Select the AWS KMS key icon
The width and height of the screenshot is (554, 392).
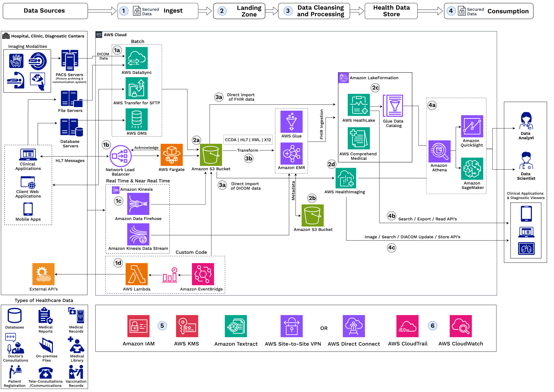(187, 326)
